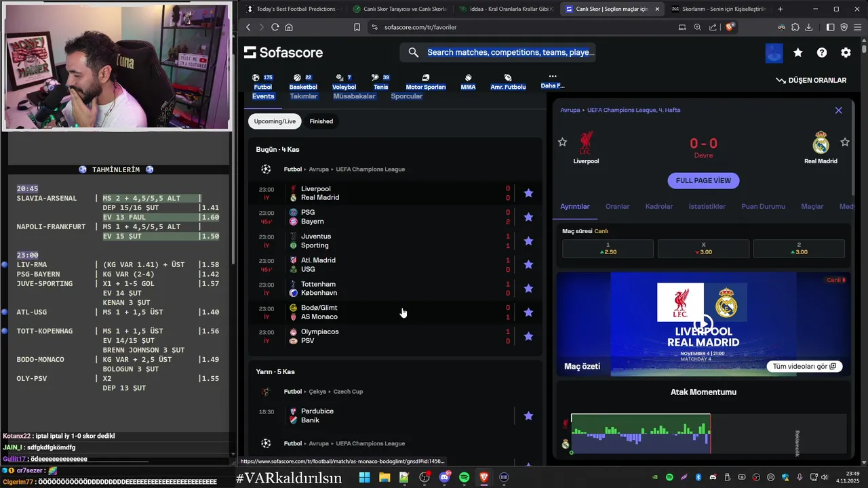Select home win odds 2.50
This screenshot has height=488, width=868.
pos(608,248)
